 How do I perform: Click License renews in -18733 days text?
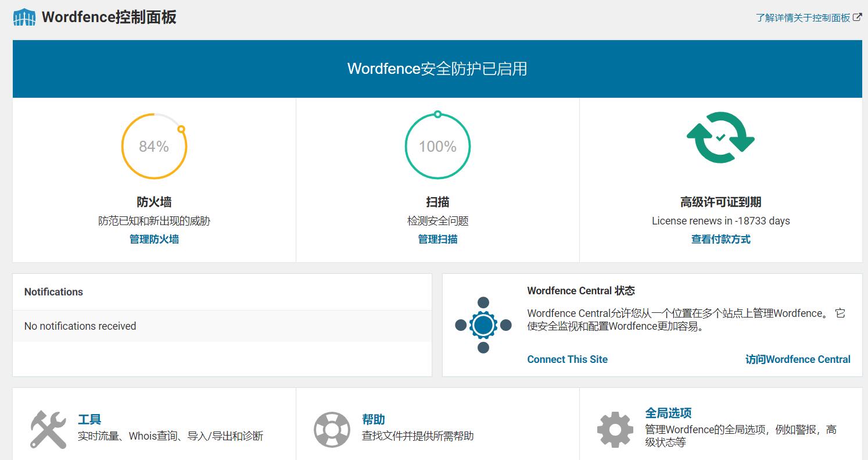[x=720, y=221]
